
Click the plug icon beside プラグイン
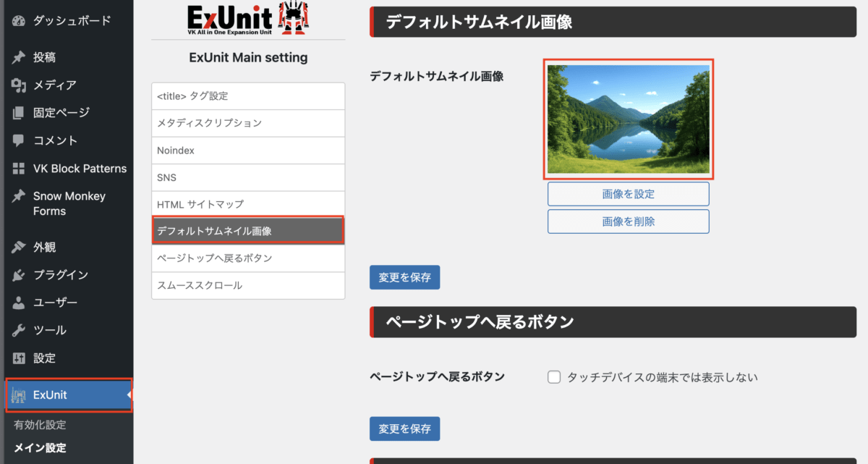[19, 275]
